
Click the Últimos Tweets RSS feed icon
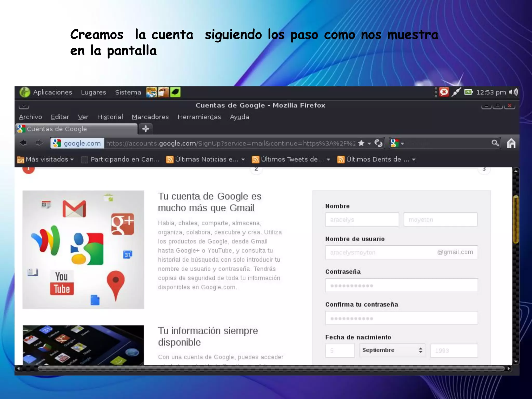click(x=256, y=159)
